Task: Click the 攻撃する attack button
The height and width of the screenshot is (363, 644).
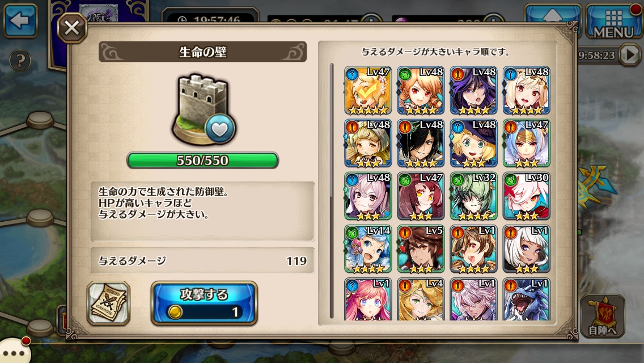Action: coord(204,303)
